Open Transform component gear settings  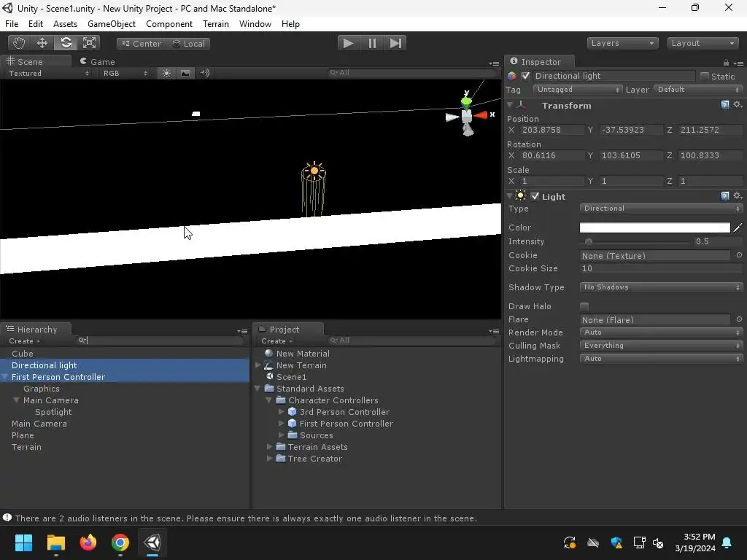738,105
